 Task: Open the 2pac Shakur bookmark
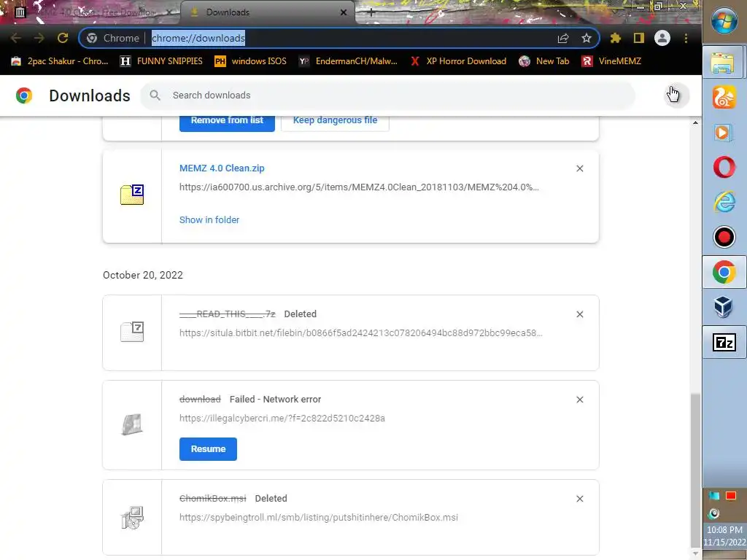tap(60, 61)
